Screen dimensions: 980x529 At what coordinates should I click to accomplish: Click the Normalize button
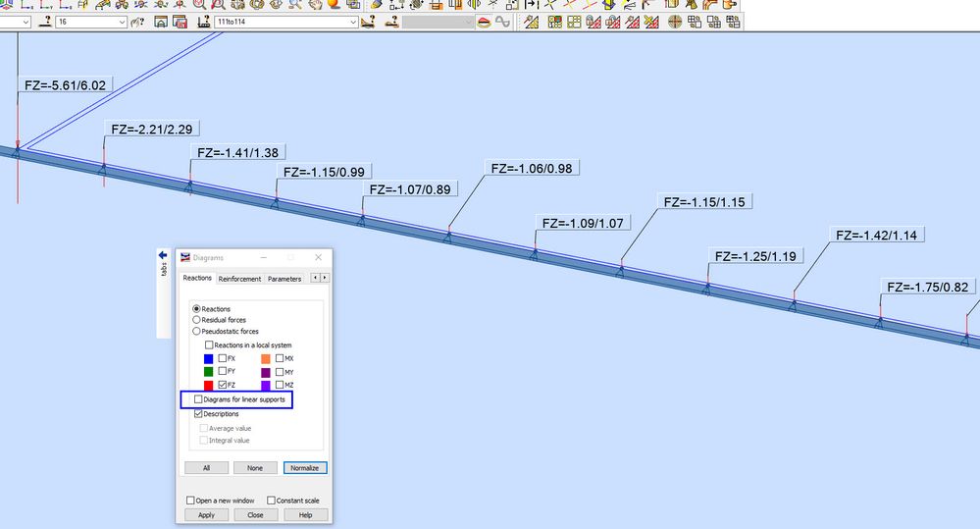pos(305,468)
